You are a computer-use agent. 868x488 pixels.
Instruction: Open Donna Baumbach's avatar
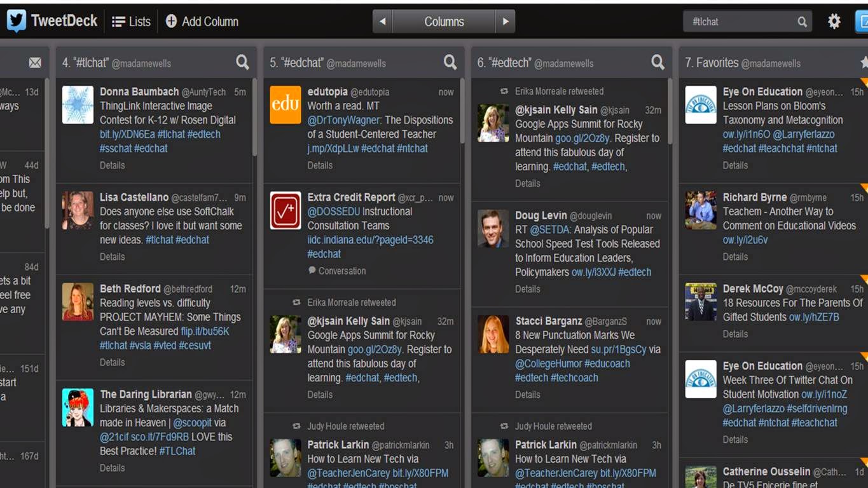pos(78,105)
